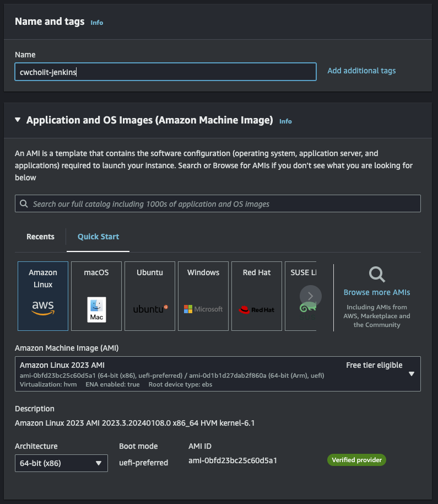Screen dimensions: 438x504
Task: Focus the AMI catalog search field
Action: [218, 203]
